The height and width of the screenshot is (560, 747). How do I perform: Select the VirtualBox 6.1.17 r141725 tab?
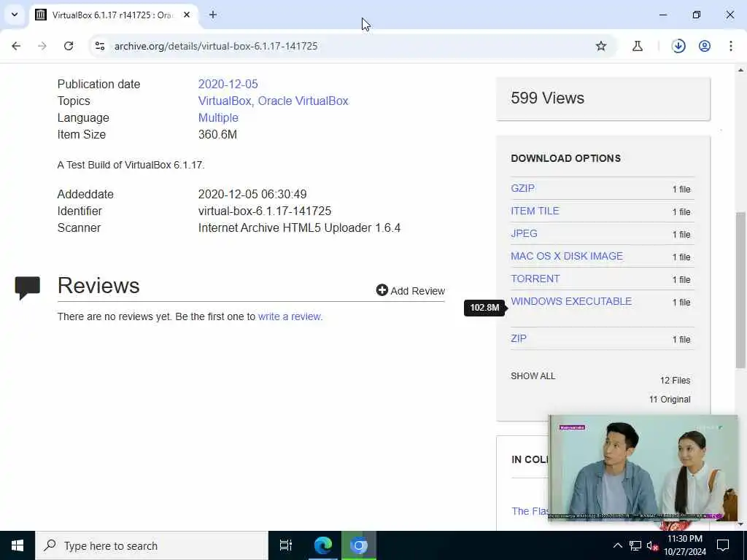113,15
